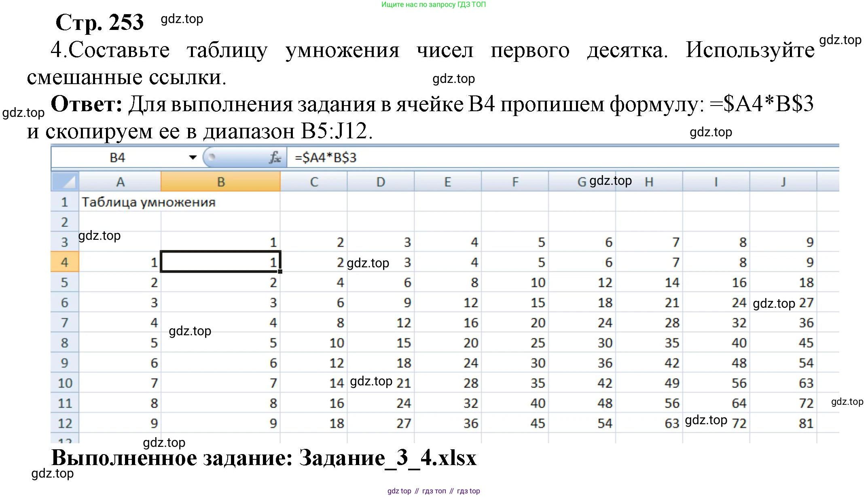Viewport: 868px width, 497px height.
Task: Select column J header
Action: point(783,182)
